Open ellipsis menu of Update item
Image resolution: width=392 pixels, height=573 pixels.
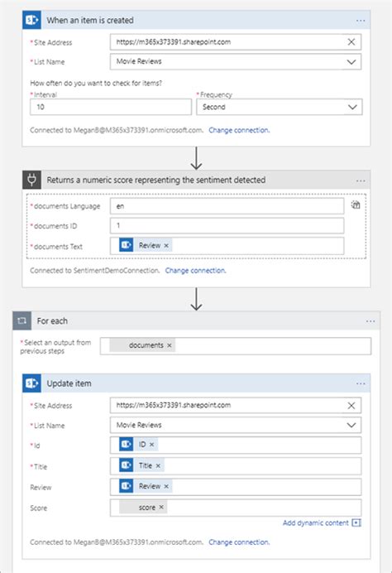[361, 383]
